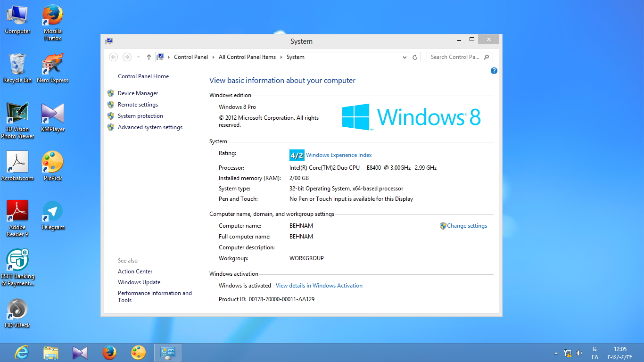Viewport: 644px width, 362px height.
Task: Open the recent locations dropdown arrow
Action: coord(138,57)
